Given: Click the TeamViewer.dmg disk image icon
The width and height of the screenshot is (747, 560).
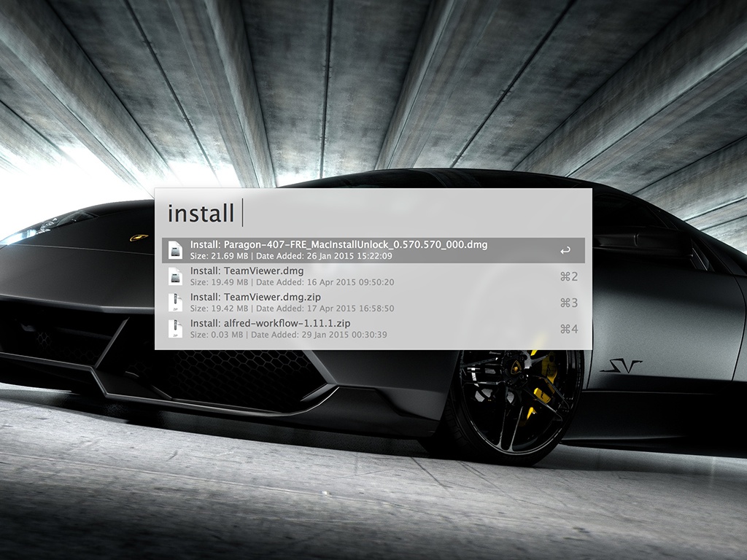Looking at the screenshot, I should pos(175,276).
